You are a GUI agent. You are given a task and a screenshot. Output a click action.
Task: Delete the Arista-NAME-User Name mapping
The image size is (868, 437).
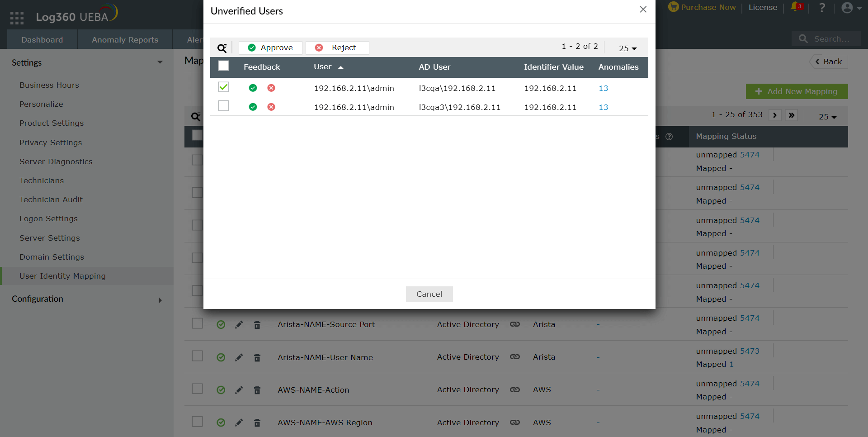tap(257, 357)
